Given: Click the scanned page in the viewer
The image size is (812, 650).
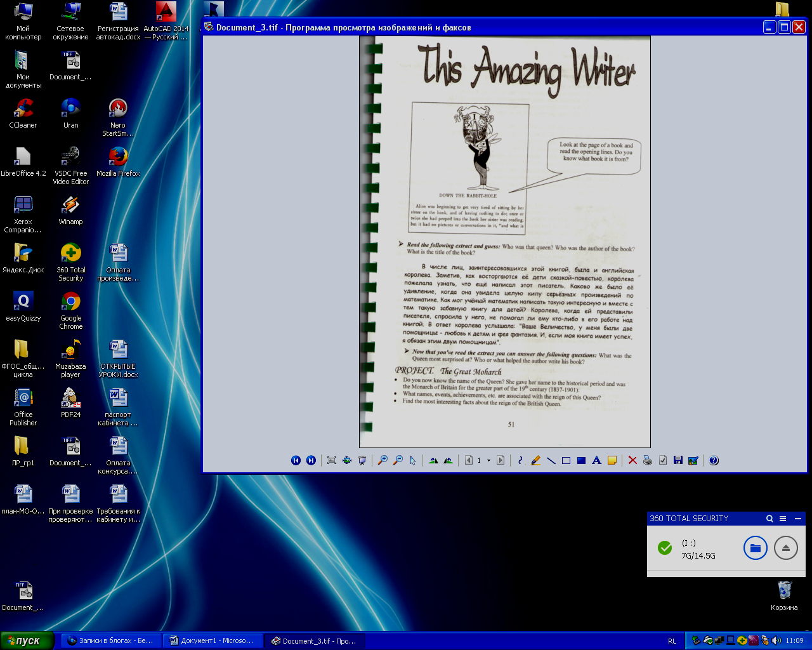Looking at the screenshot, I should point(505,242).
